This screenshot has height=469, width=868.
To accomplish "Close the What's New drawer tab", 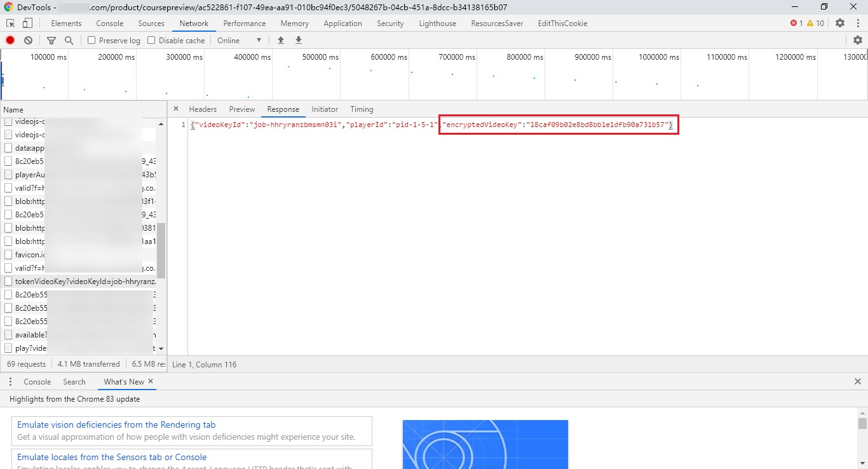I will click(x=151, y=381).
